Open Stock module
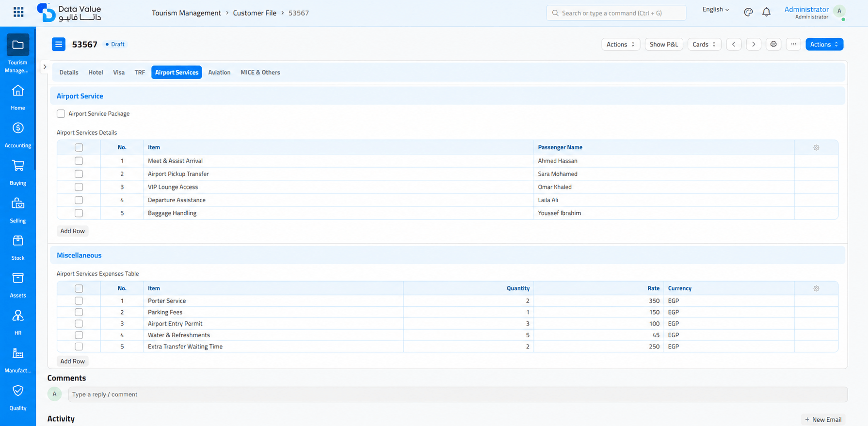868x426 pixels. click(x=18, y=247)
